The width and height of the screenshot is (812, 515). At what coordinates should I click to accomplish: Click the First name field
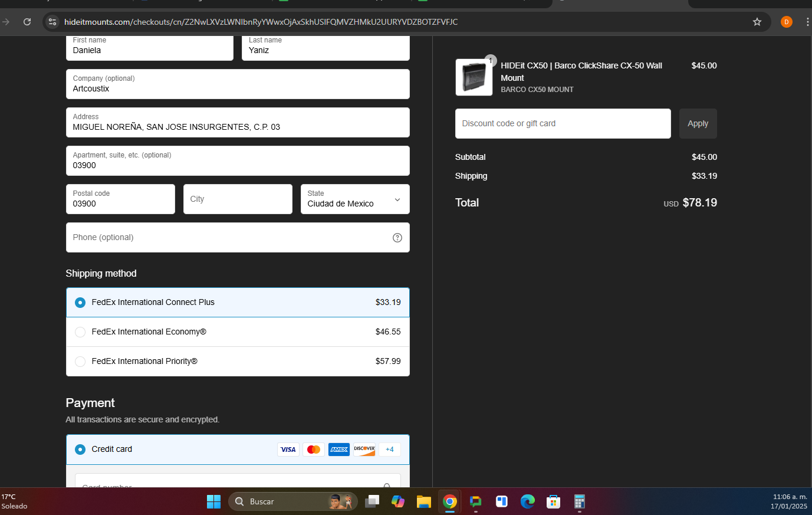[x=150, y=47]
